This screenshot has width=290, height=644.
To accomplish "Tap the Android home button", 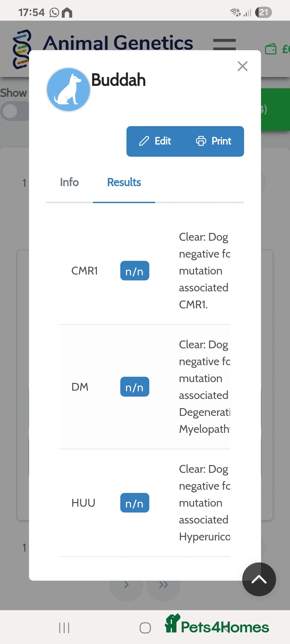I will pyautogui.click(x=145, y=628).
